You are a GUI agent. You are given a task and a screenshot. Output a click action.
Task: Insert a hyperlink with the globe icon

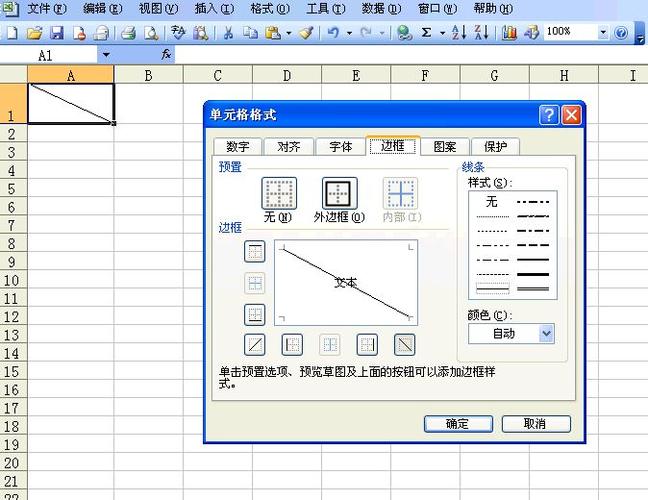pos(404,33)
